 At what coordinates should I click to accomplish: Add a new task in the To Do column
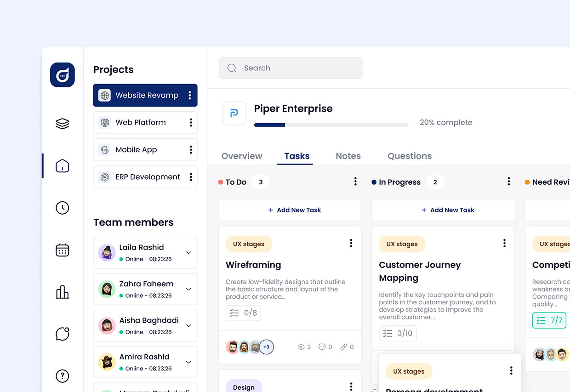(290, 210)
